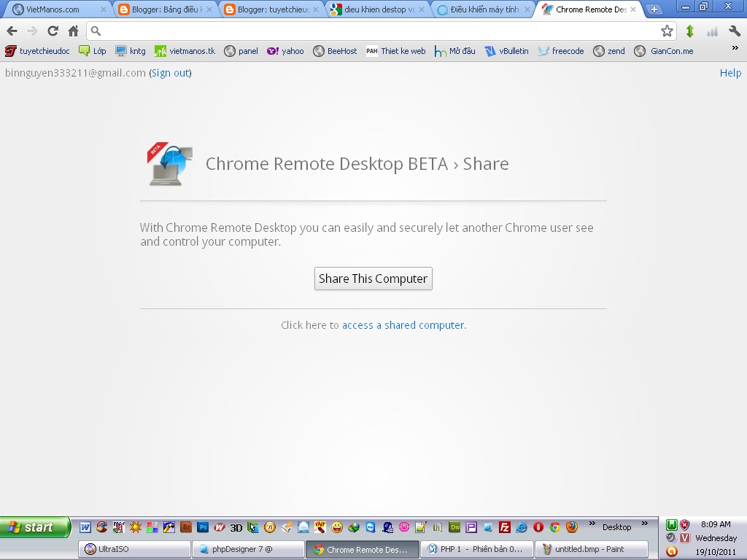Screen dimensions: 747x560
Task: Switch to UltraISO taskbar window
Action: (134, 550)
